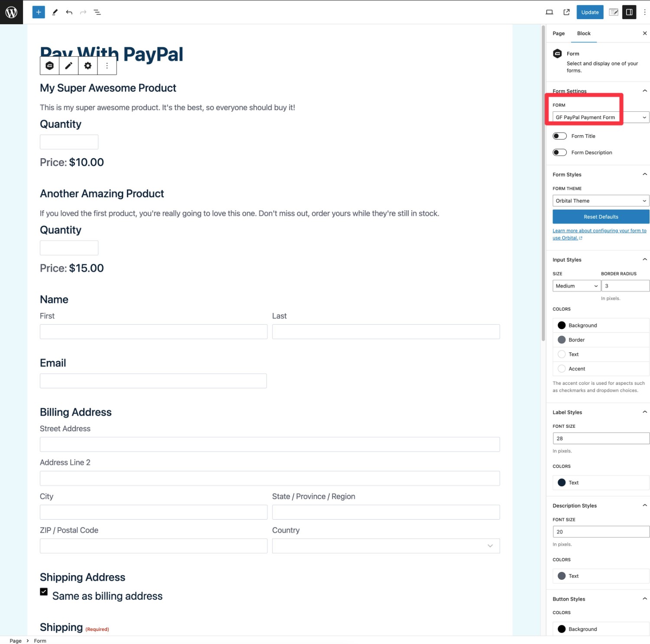Open the desktop preview view icon
Viewport: 650px width, 644px height.
pos(549,12)
